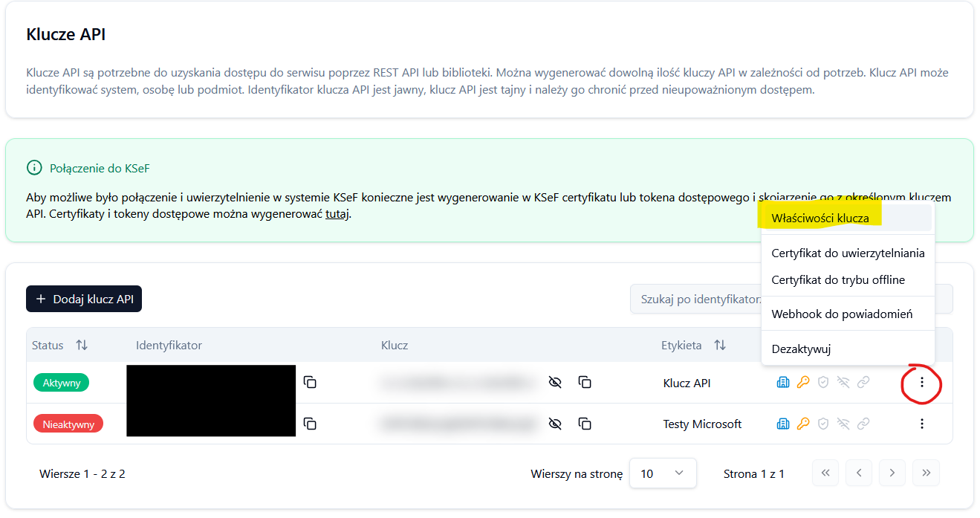Click Dodaj klucz API button
Image resolution: width=980 pixels, height=518 pixels.
(84, 299)
